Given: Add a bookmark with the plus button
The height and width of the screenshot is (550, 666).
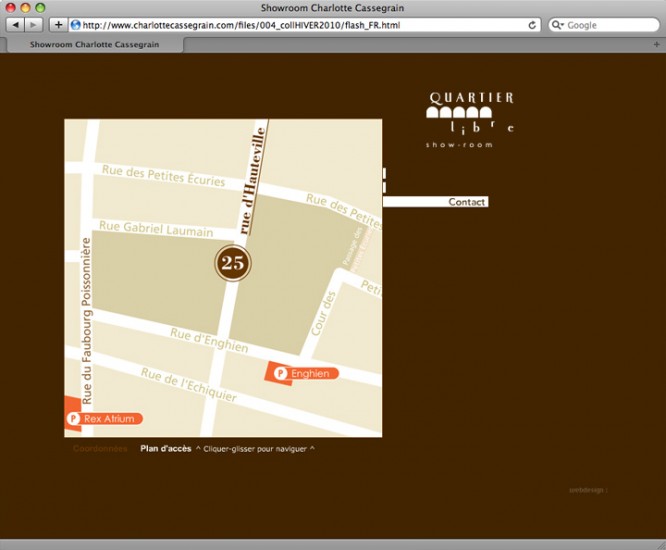Looking at the screenshot, I should (59, 25).
